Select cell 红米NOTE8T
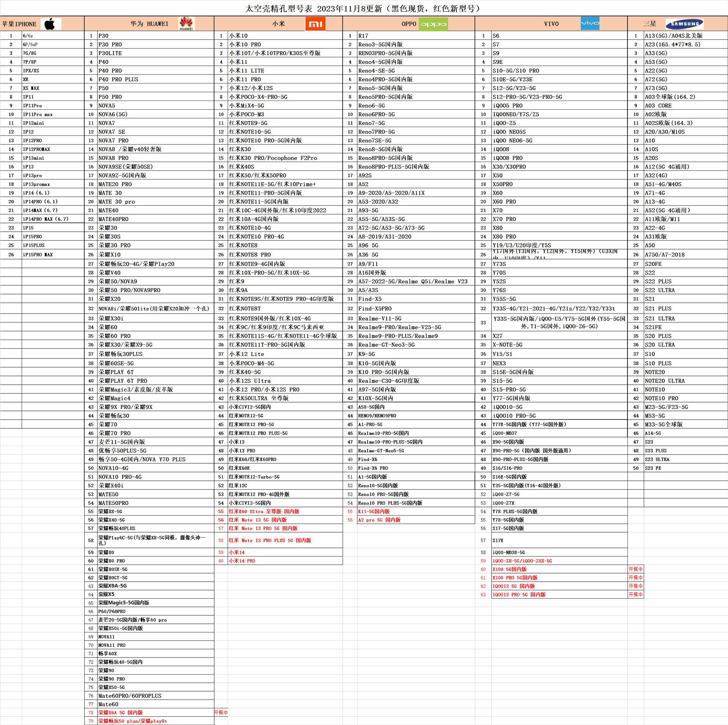 [285, 309]
